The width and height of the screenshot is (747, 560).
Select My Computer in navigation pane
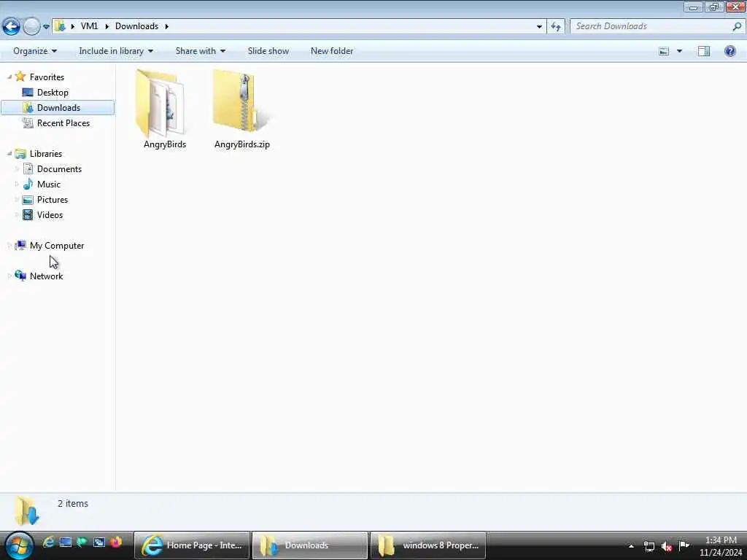57,246
